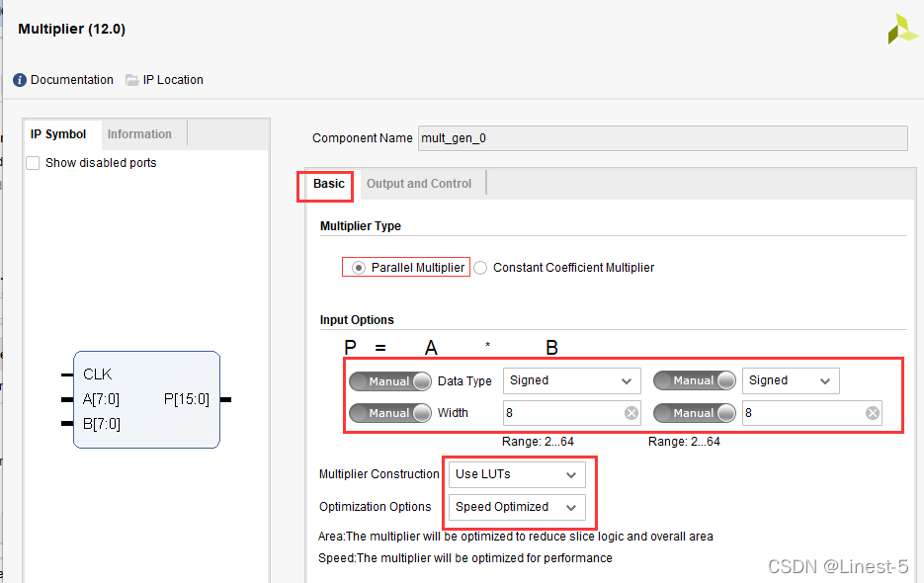924x583 pixels.
Task: Click the Input Options section heading
Action: pos(357,320)
